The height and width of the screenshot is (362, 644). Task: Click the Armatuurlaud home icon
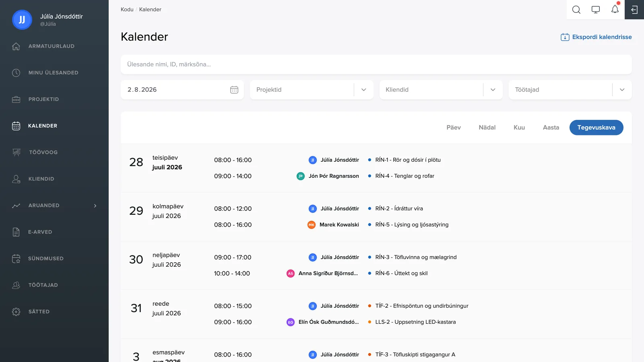coord(16,46)
